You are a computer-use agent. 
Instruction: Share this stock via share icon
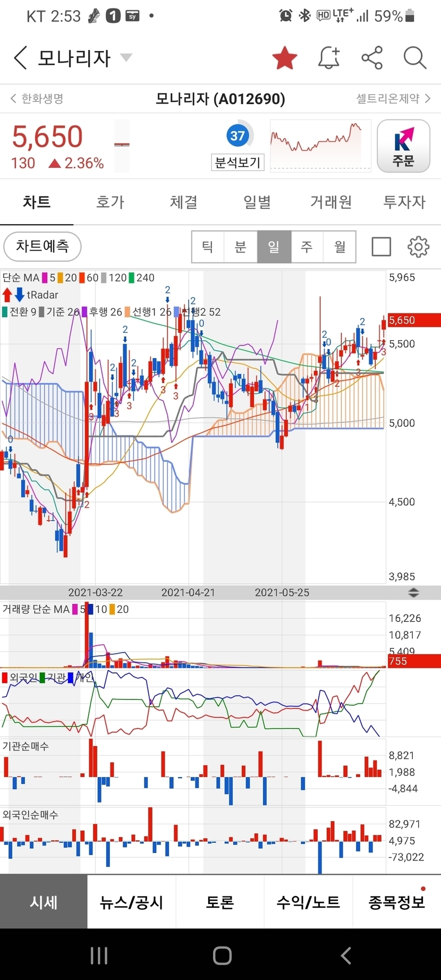pos(372,58)
